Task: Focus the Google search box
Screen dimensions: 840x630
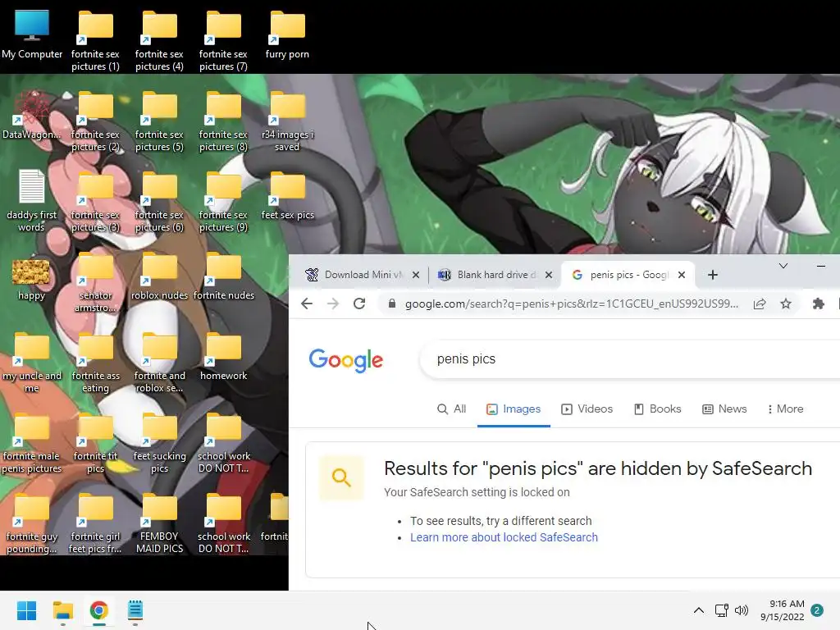Action: tap(630, 359)
